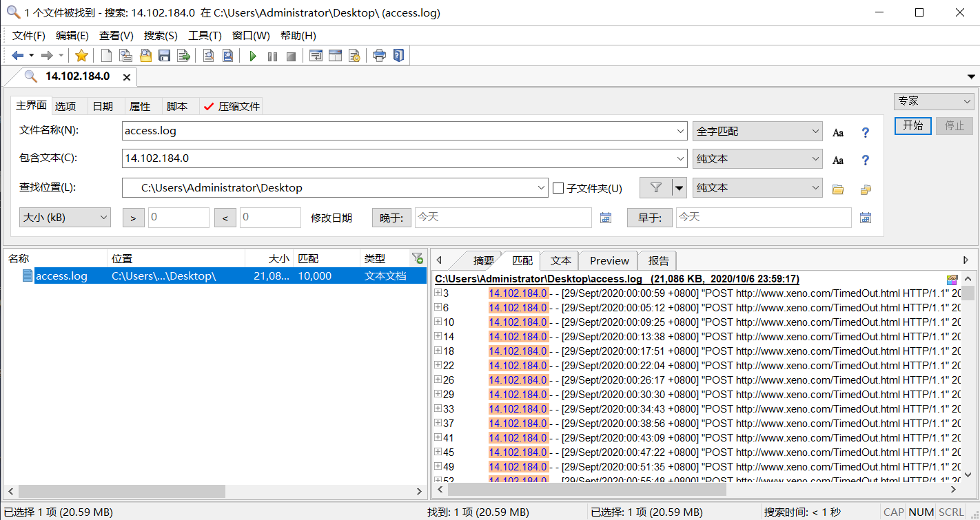Expand match line 22 plus box
Screen dimensions: 980x520
[438, 365]
